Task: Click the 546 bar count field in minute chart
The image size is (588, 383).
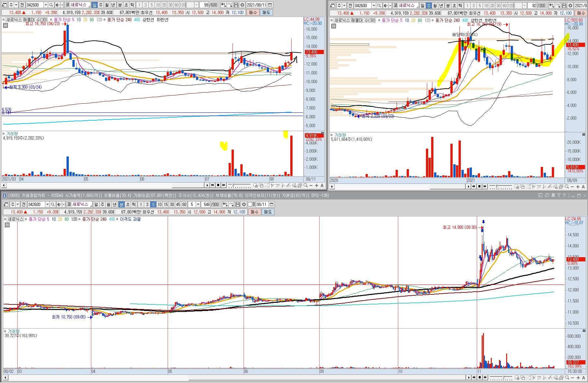Action: (206, 204)
